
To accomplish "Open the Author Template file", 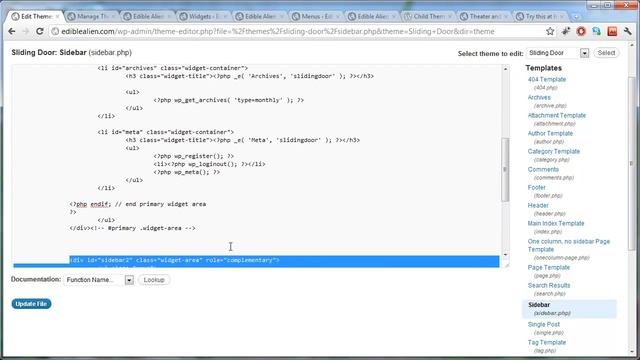I will [x=550, y=133].
